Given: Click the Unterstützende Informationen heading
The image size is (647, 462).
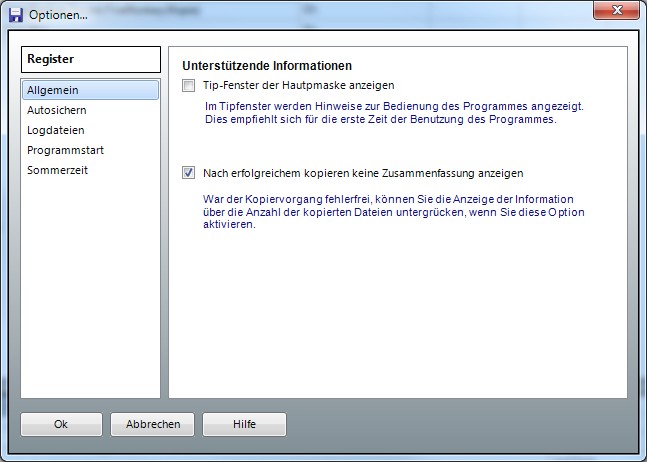Looking at the screenshot, I should pos(267,66).
